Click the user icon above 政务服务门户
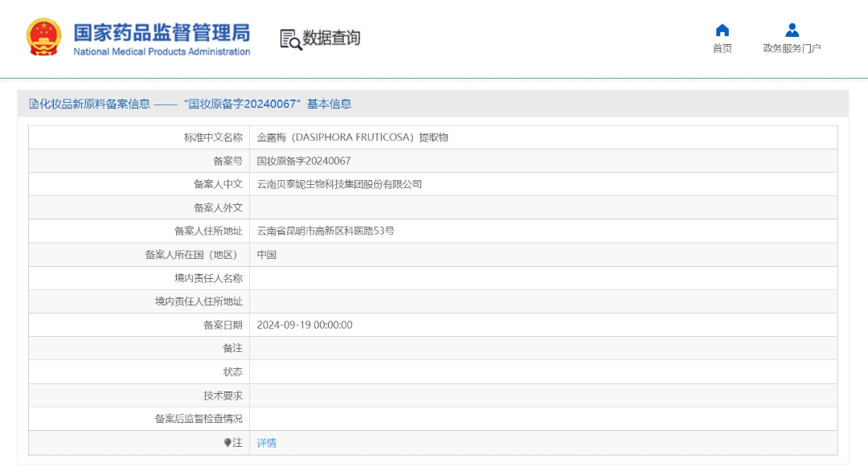Image resolution: width=868 pixels, height=475 pixels. 792,31
